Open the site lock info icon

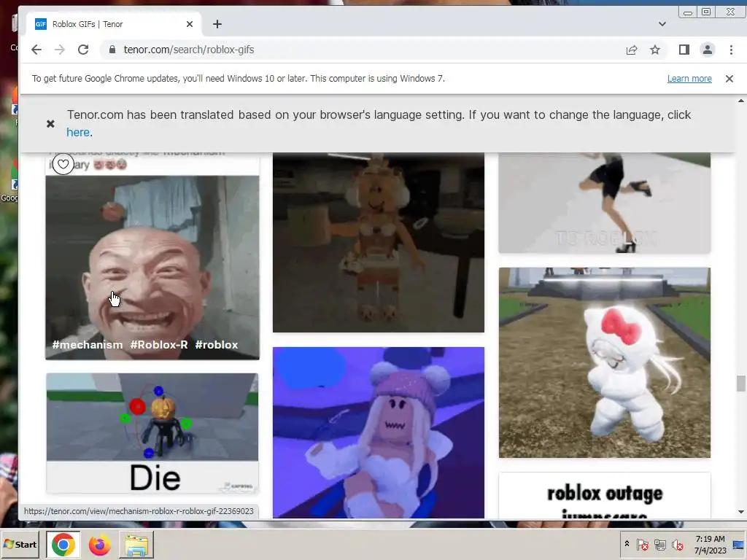click(x=112, y=50)
